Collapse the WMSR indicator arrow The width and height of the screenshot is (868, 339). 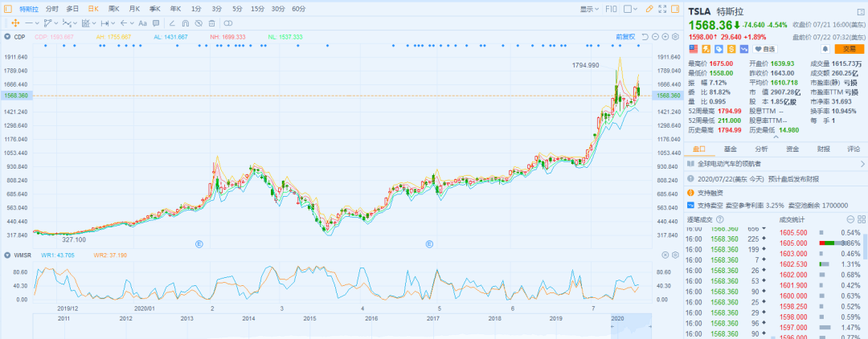click(8, 255)
